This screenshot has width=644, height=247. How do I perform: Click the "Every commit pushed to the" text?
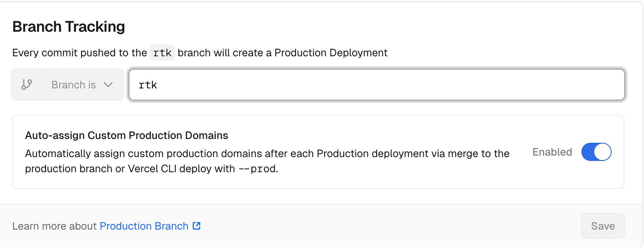pos(80,53)
